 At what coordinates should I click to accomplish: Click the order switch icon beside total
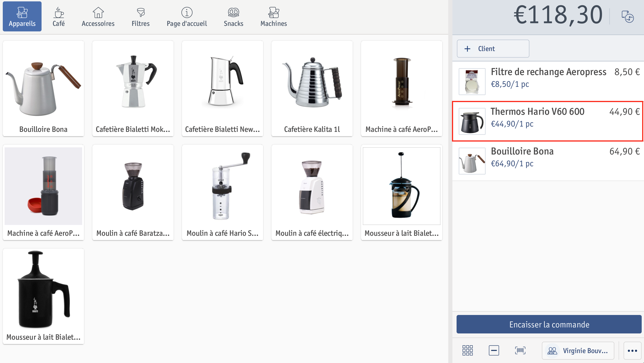(628, 17)
